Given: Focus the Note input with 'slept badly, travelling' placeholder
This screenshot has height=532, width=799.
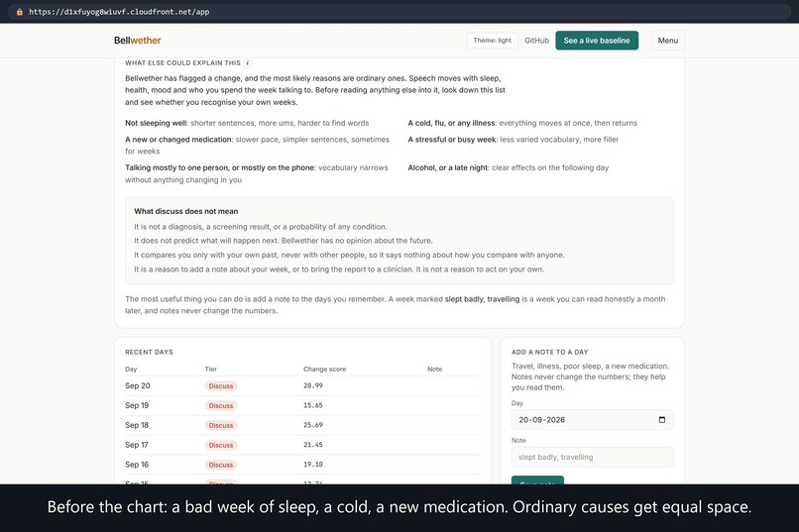Looking at the screenshot, I should pyautogui.click(x=592, y=457).
